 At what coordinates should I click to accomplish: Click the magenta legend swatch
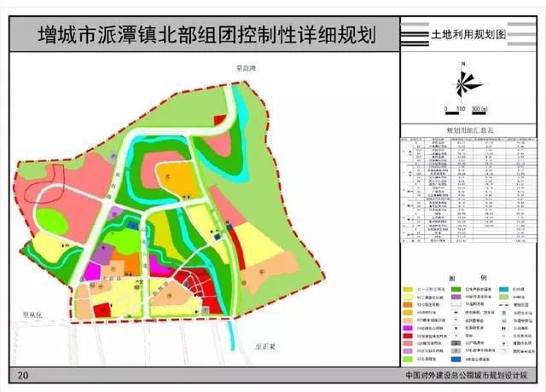click(408, 328)
